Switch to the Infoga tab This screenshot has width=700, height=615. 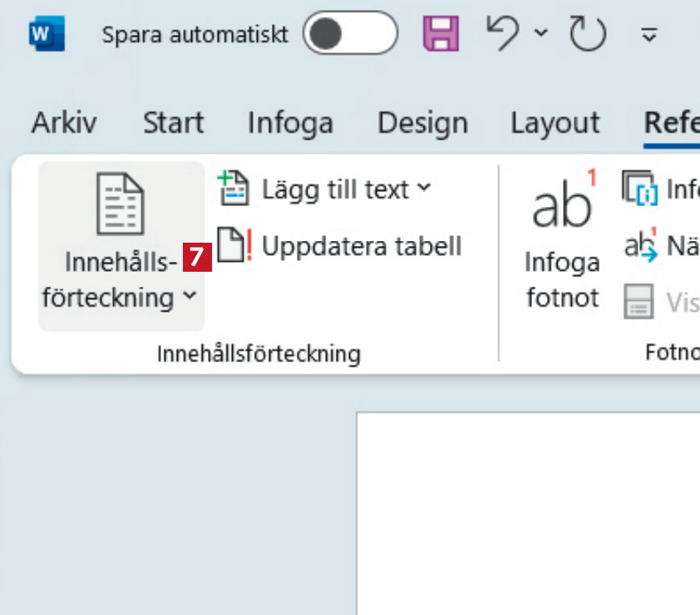[290, 123]
